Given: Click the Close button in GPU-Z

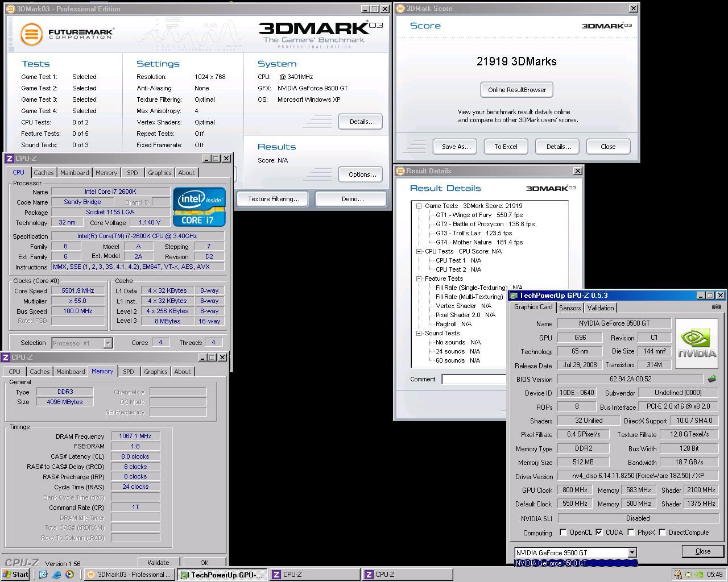Looking at the screenshot, I should (703, 551).
